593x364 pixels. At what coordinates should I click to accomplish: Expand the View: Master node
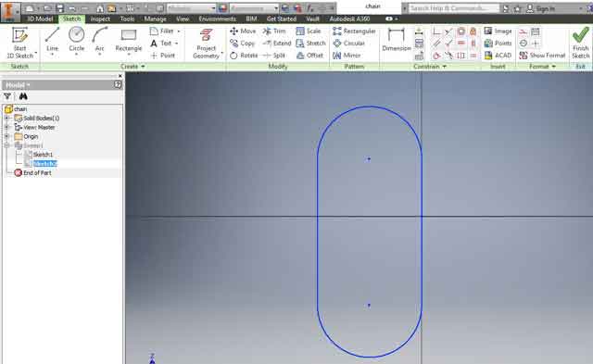pos(6,128)
